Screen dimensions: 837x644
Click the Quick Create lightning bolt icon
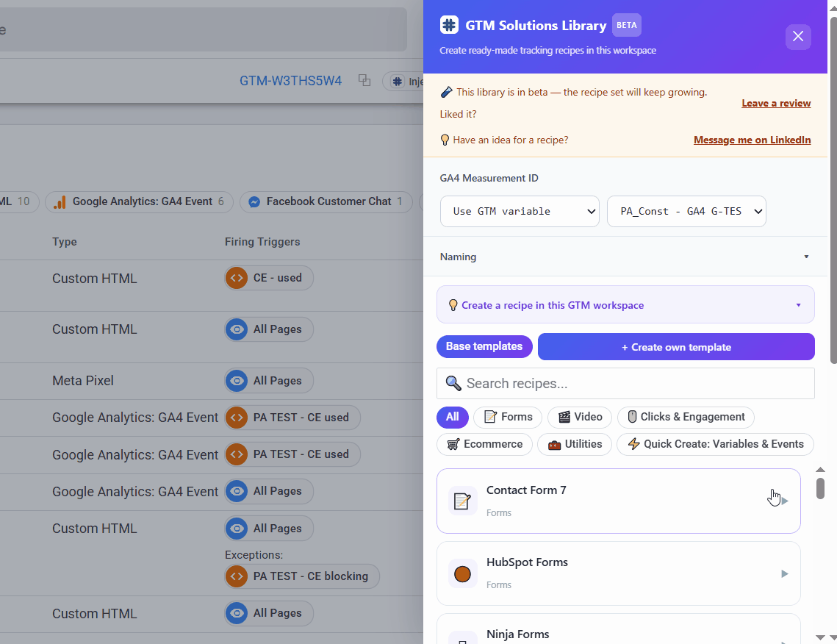[633, 444]
